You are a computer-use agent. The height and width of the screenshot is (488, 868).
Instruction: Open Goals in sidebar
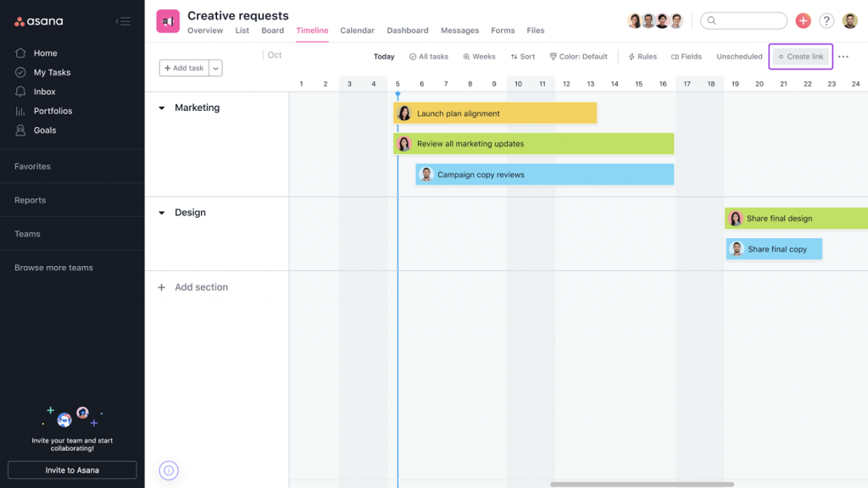45,130
